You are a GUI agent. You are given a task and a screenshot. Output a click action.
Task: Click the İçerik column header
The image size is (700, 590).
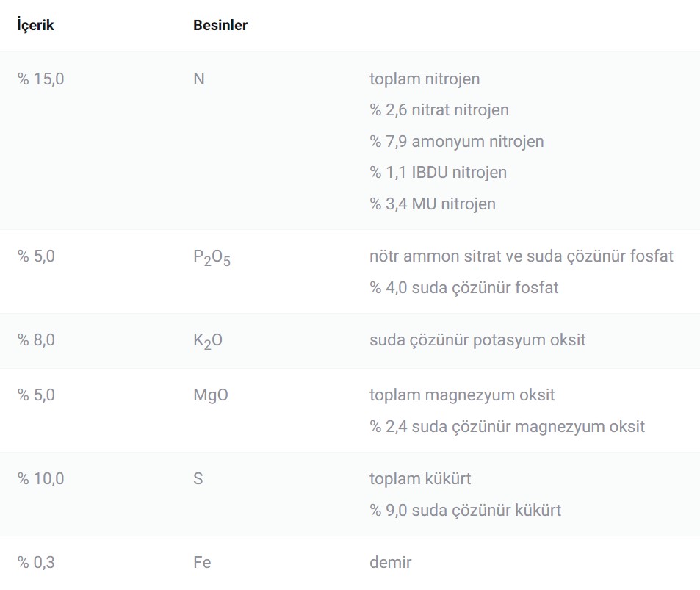pos(36,25)
